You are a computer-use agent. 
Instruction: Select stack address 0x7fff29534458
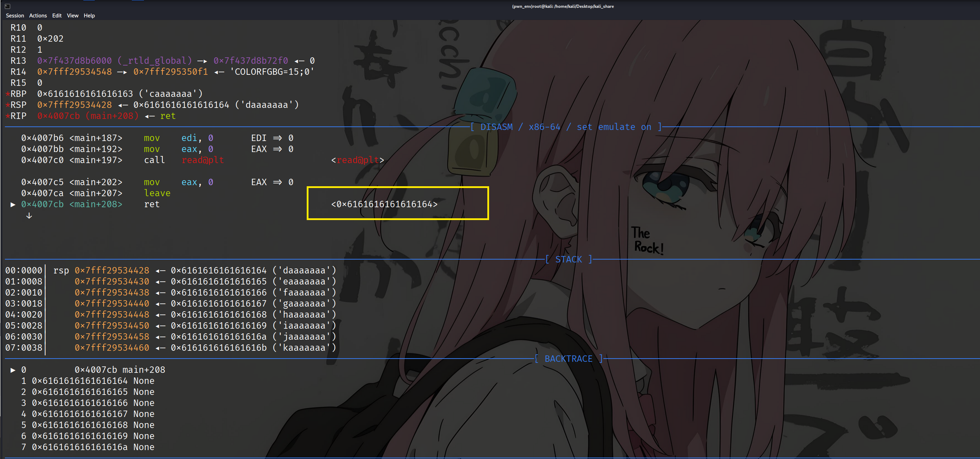pyautogui.click(x=112, y=337)
